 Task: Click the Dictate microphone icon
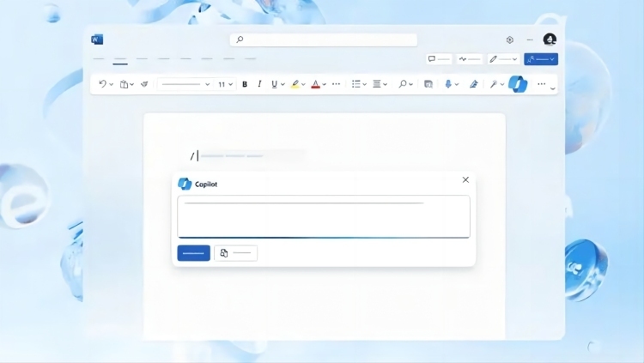(448, 84)
